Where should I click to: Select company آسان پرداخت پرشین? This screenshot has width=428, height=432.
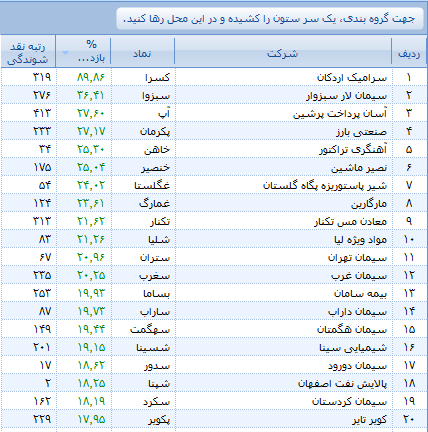coord(340,114)
